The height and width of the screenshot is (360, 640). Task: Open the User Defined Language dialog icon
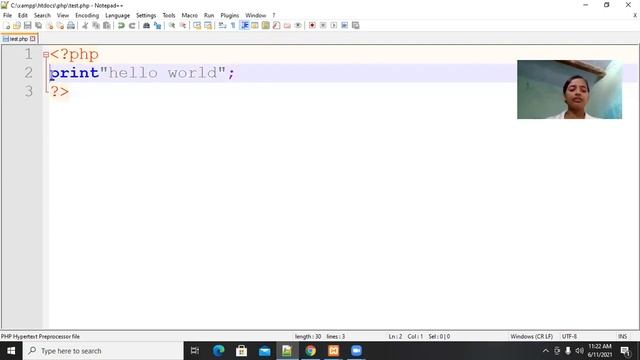(255, 25)
